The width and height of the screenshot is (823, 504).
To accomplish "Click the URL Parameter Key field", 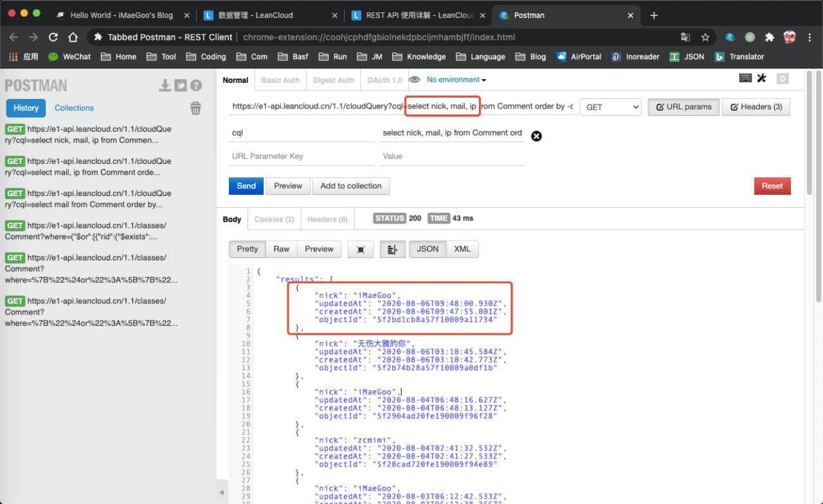I will 302,156.
